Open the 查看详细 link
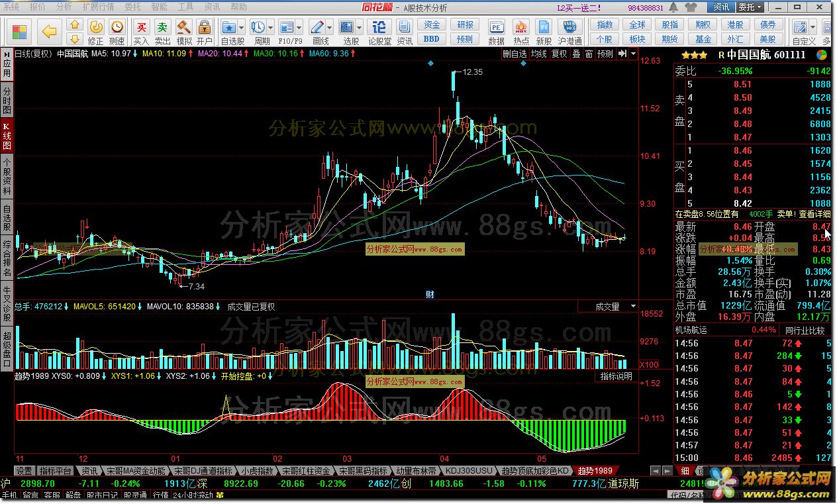The image size is (837, 504). click(814, 214)
